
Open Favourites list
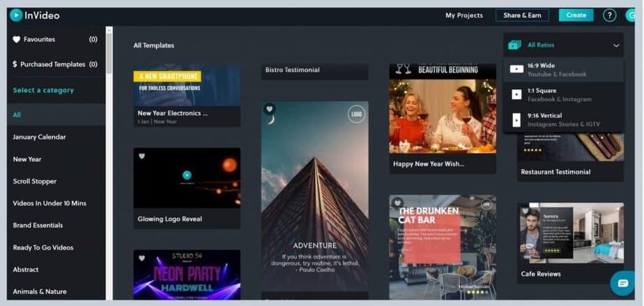click(56, 40)
